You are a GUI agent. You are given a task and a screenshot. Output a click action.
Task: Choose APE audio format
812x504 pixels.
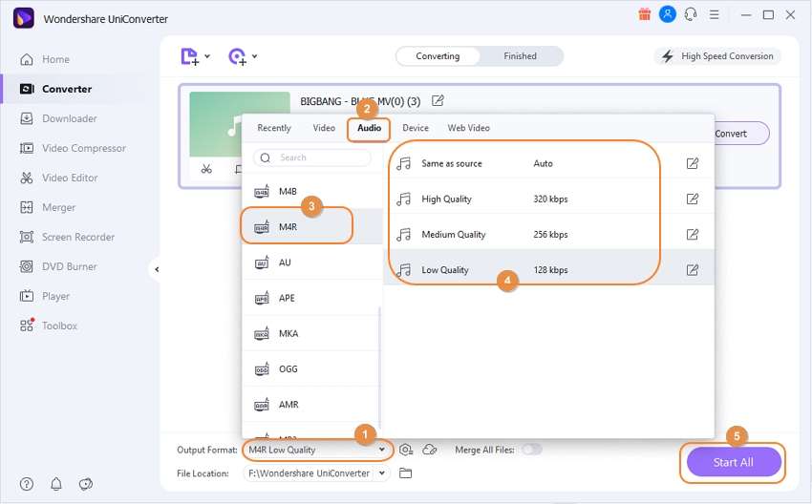point(311,298)
